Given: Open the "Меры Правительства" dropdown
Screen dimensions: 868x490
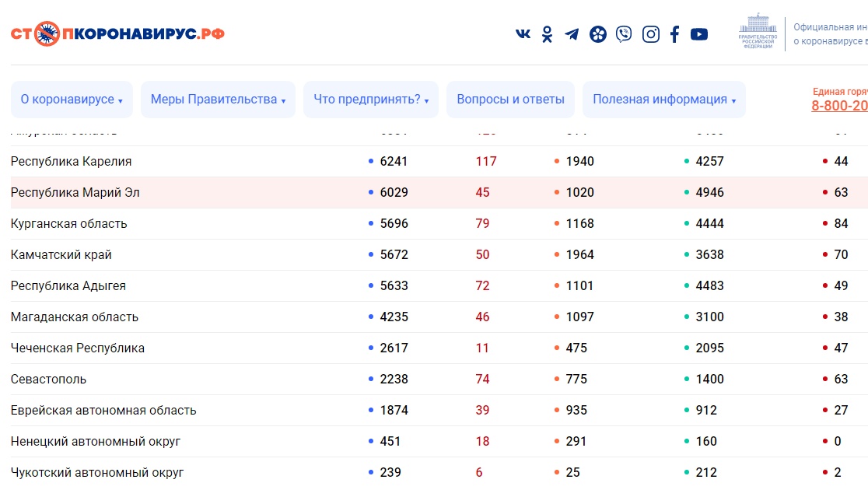Looking at the screenshot, I should tap(218, 100).
